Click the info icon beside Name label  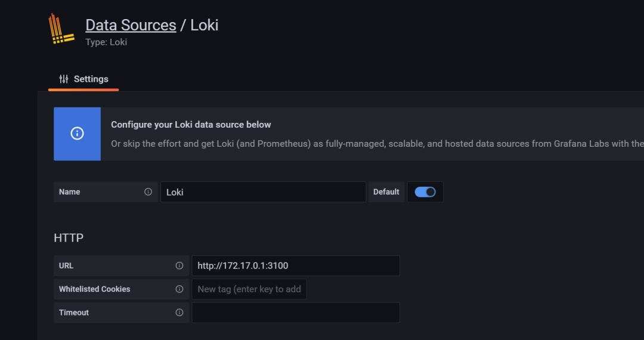click(x=148, y=192)
